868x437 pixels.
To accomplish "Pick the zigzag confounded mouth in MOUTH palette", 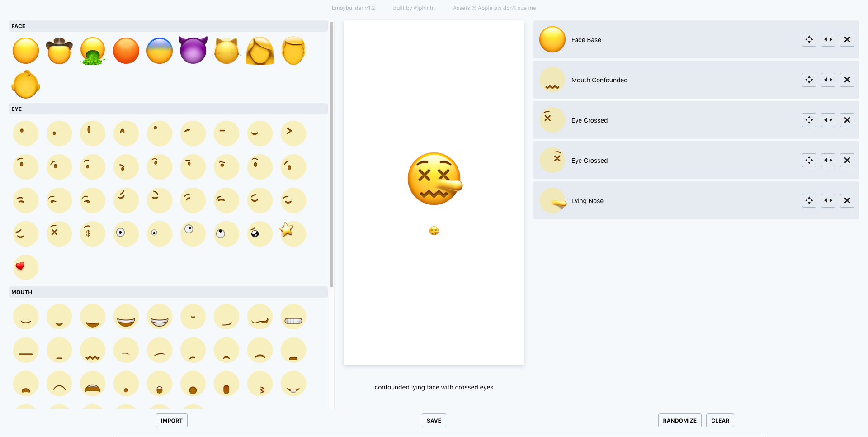I will pos(93,350).
